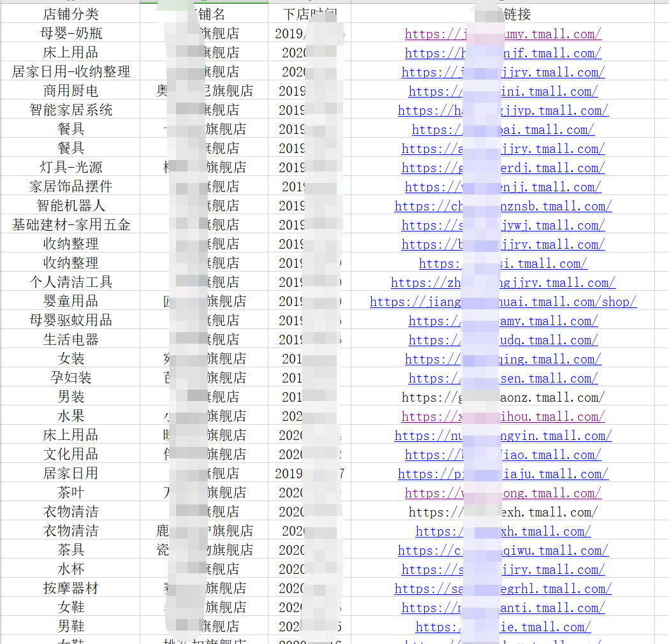Select the 男装 cell
This screenshot has height=644, width=669.
click(70, 397)
